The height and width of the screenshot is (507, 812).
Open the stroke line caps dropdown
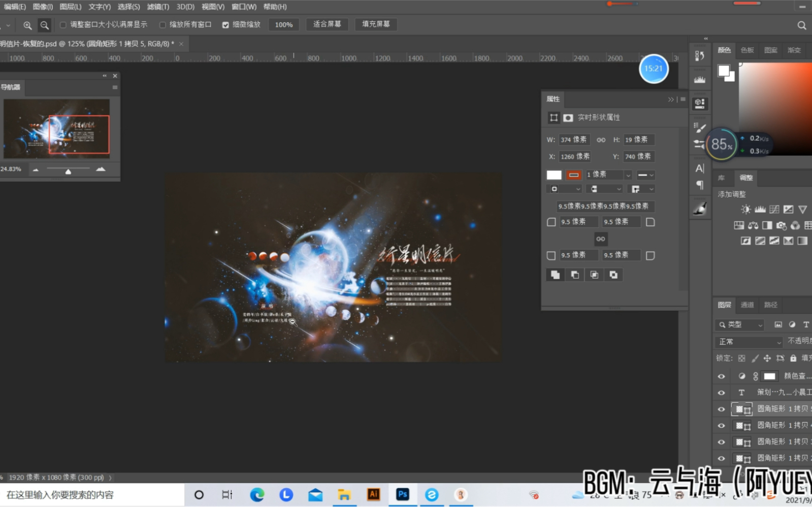[604, 189]
